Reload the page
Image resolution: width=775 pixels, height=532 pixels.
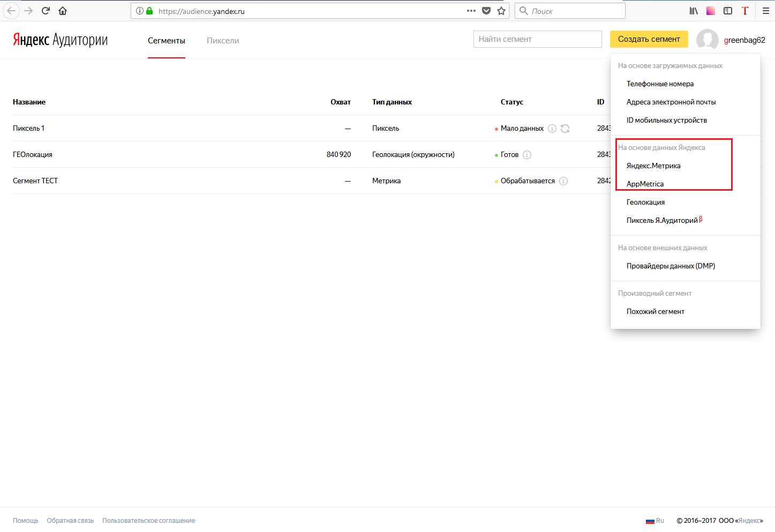pyautogui.click(x=46, y=11)
